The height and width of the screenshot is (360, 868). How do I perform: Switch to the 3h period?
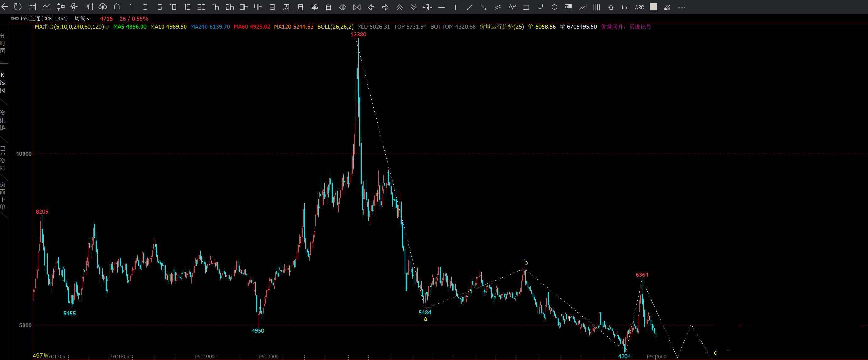pyautogui.click(x=244, y=7)
